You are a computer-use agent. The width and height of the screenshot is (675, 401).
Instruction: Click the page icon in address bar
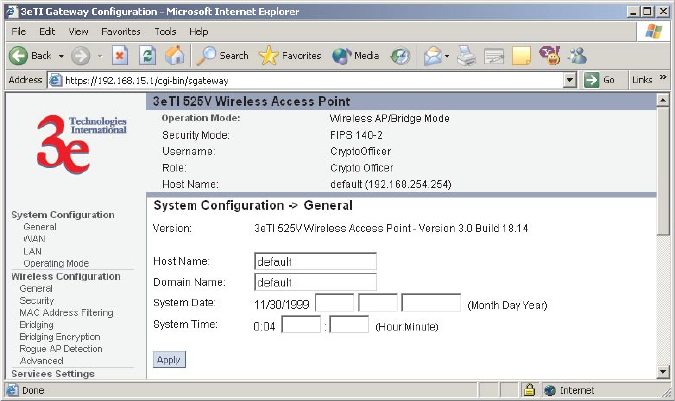coord(56,80)
